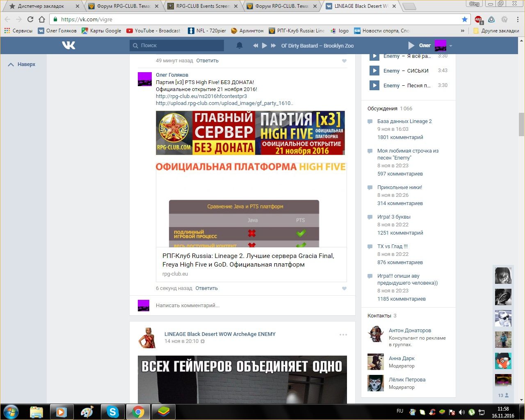This screenshot has width=525, height=420.
Task: Switch to the Диспетчер закладок tab
Action: [41, 6]
